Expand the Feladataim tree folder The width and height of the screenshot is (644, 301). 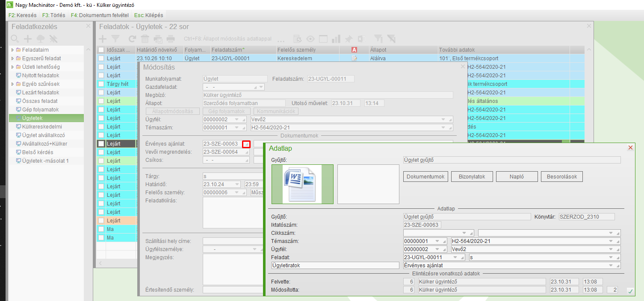(x=12, y=50)
